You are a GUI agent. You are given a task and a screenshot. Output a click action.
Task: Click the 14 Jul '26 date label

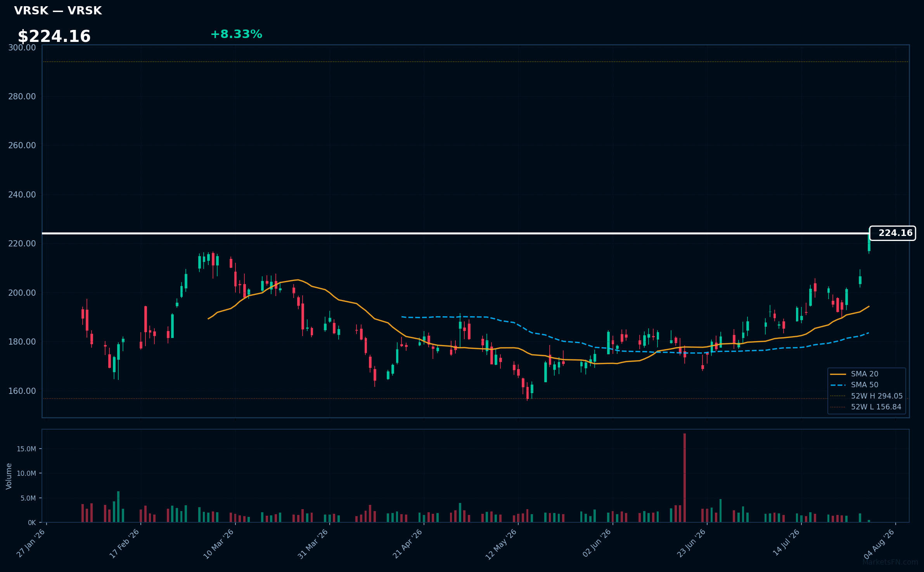786,543
